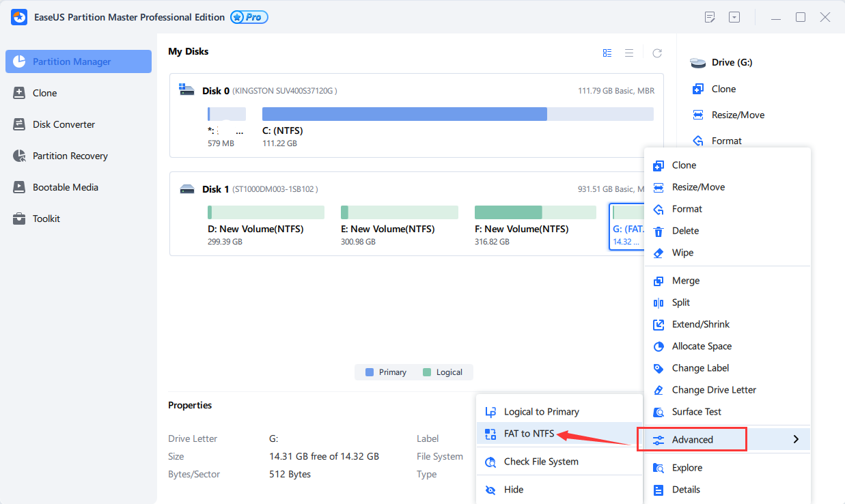The width and height of the screenshot is (845, 504).
Task: Expand the Advanced submenu arrow
Action: coord(796,440)
